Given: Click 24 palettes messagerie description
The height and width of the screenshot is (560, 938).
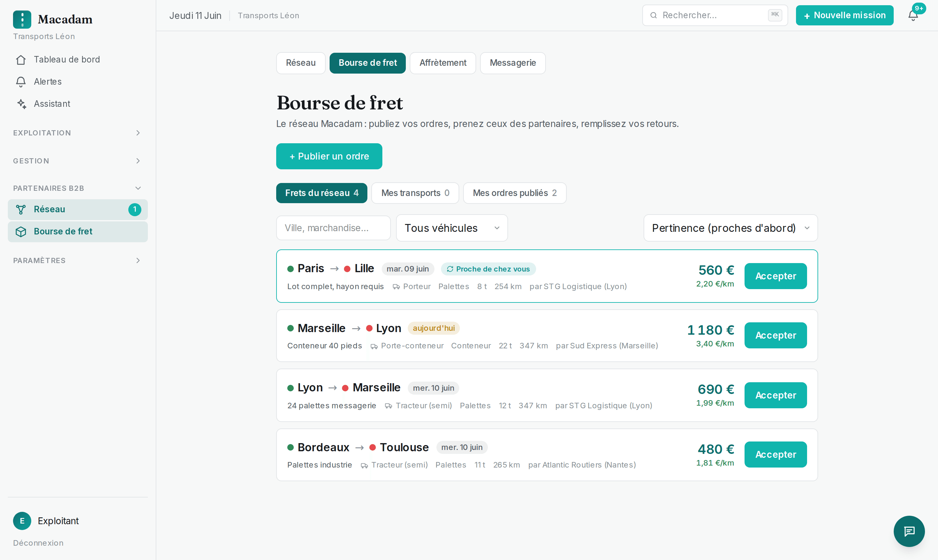Looking at the screenshot, I should (x=332, y=405).
